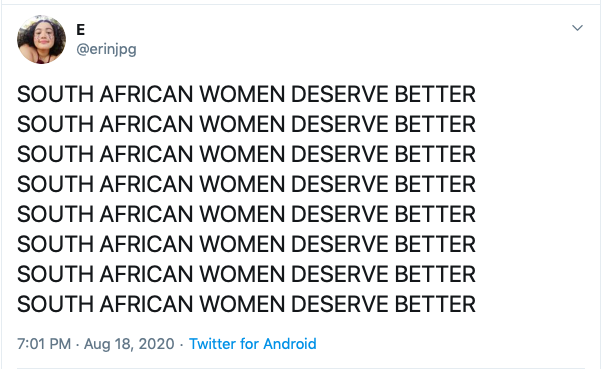Click the second line of tweet text

(247, 124)
